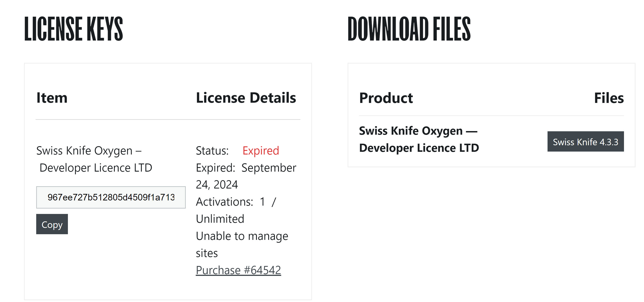
Task: Click the DOWNLOAD FILES heading
Action: click(409, 29)
